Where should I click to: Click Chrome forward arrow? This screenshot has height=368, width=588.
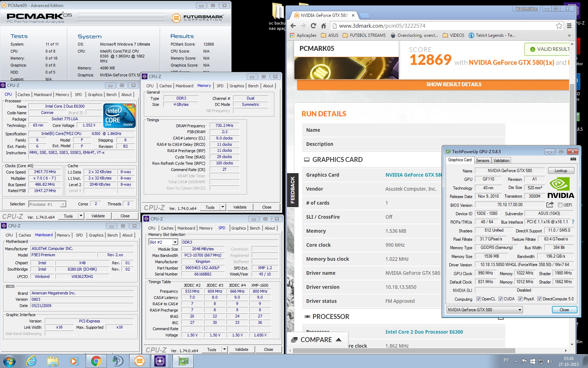click(303, 26)
